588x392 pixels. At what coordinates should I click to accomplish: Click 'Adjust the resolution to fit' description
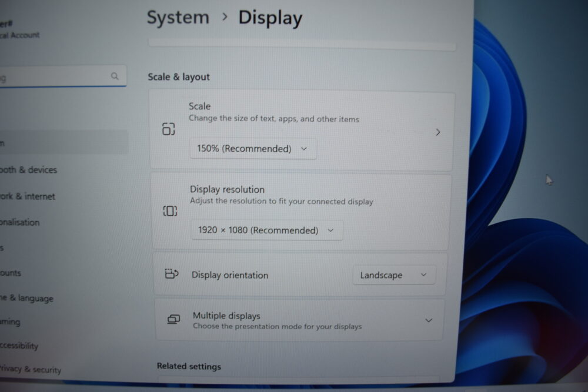pos(282,201)
